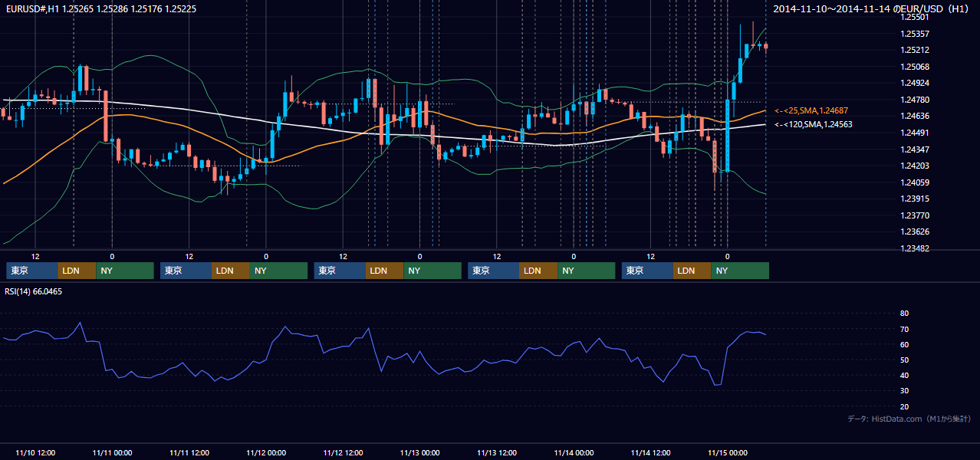Click price axis label 1.25212
Screen dimensions: 980x460
pyautogui.click(x=914, y=51)
